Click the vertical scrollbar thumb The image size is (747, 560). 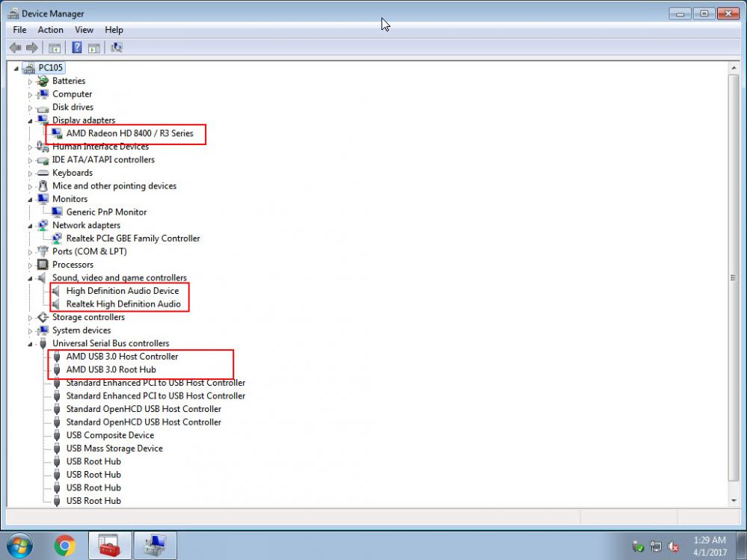coord(734,277)
